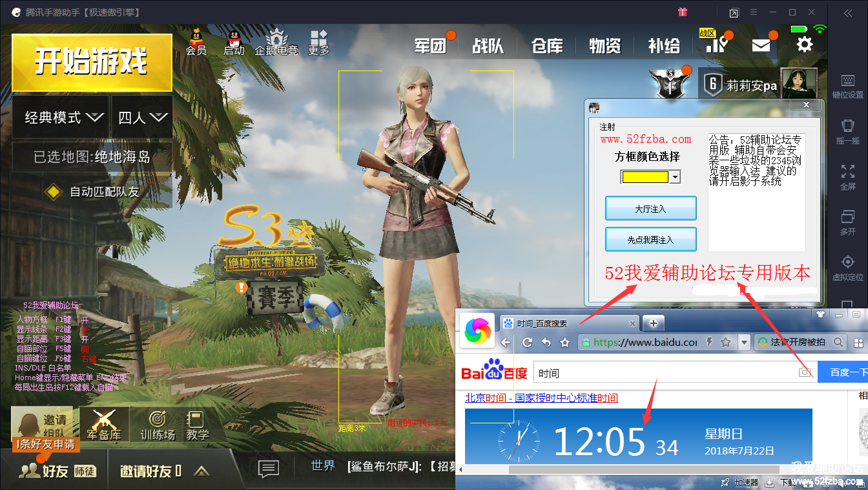Open the 军备库 armory icon
Viewport: 868px width, 490px height.
point(104,425)
